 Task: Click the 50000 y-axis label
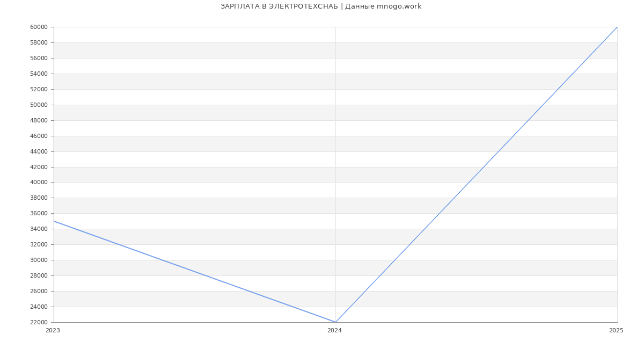[39, 105]
